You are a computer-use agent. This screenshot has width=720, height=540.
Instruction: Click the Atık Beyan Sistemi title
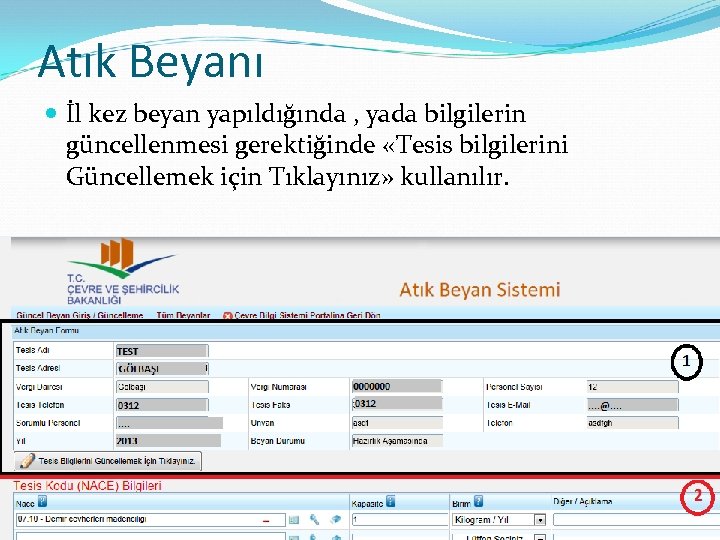pyautogui.click(x=480, y=290)
